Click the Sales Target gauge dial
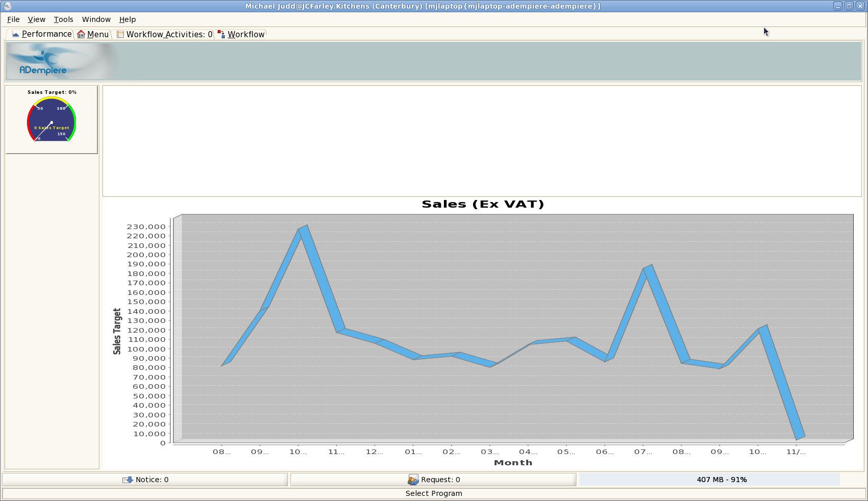The image size is (868, 501). (51, 120)
